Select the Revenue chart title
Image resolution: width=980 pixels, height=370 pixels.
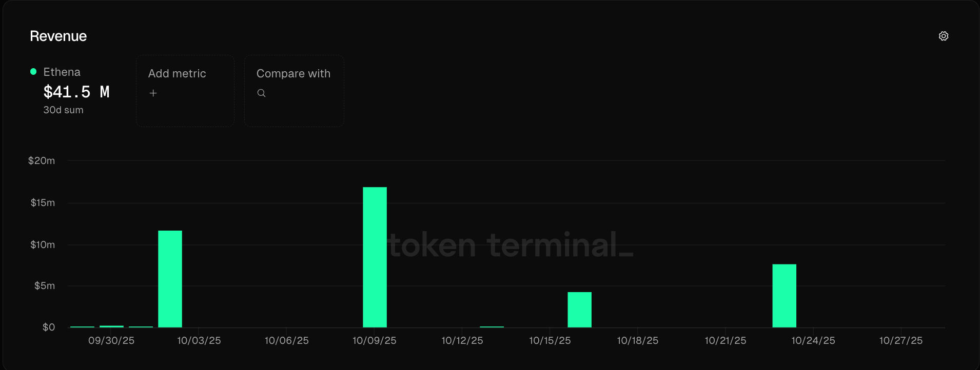(x=58, y=36)
